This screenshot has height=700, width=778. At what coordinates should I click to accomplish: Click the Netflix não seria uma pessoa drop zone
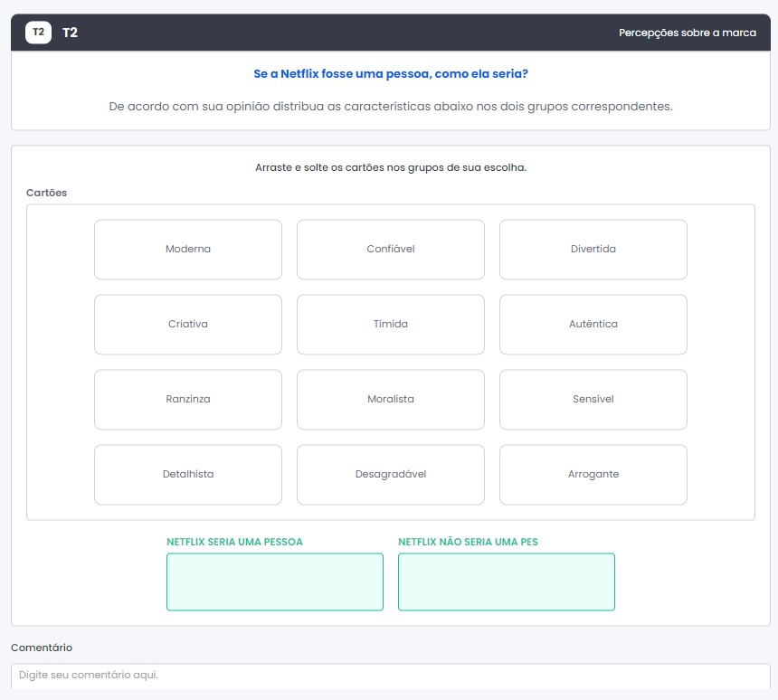coord(506,582)
